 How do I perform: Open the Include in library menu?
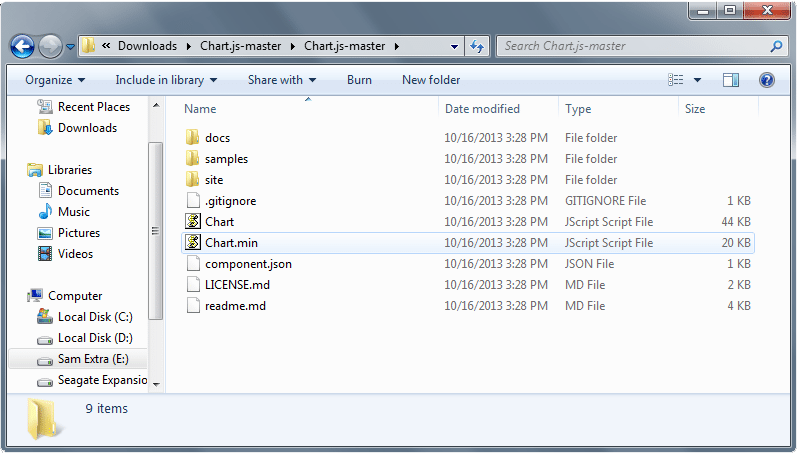(x=166, y=80)
